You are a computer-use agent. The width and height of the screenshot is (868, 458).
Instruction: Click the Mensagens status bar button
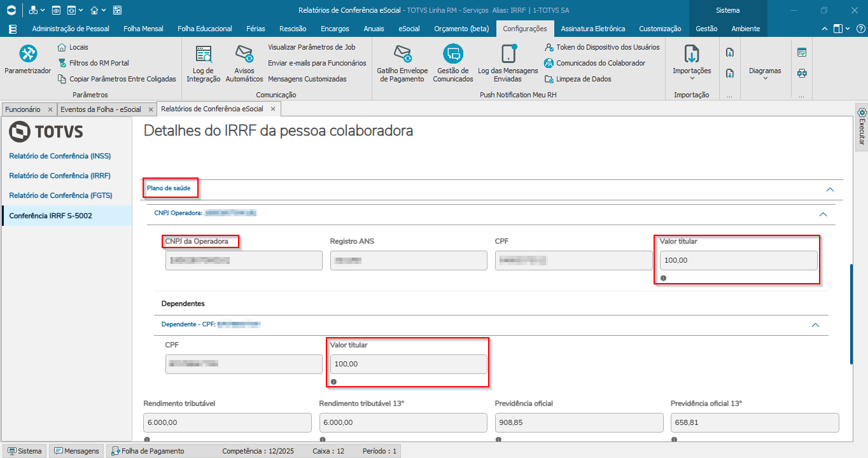[x=76, y=451]
